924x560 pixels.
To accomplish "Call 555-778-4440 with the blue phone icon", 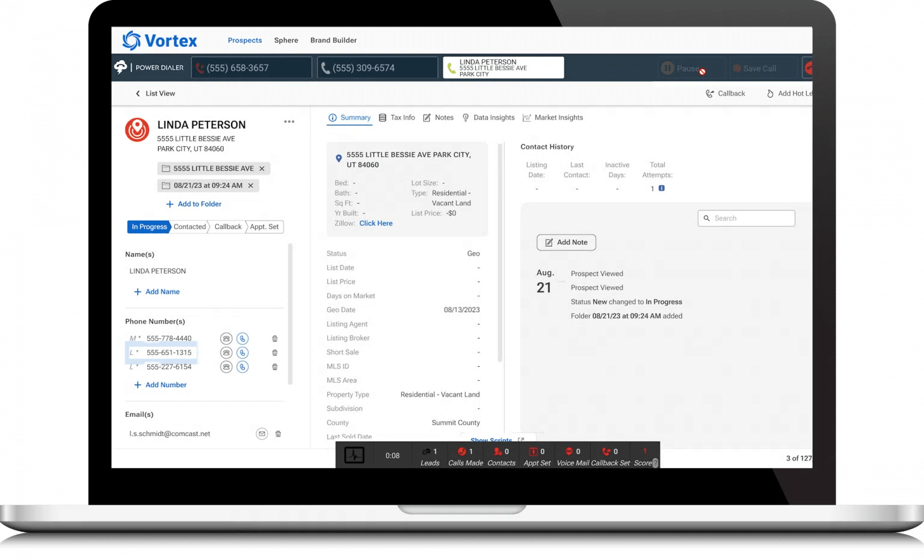I will pyautogui.click(x=242, y=339).
